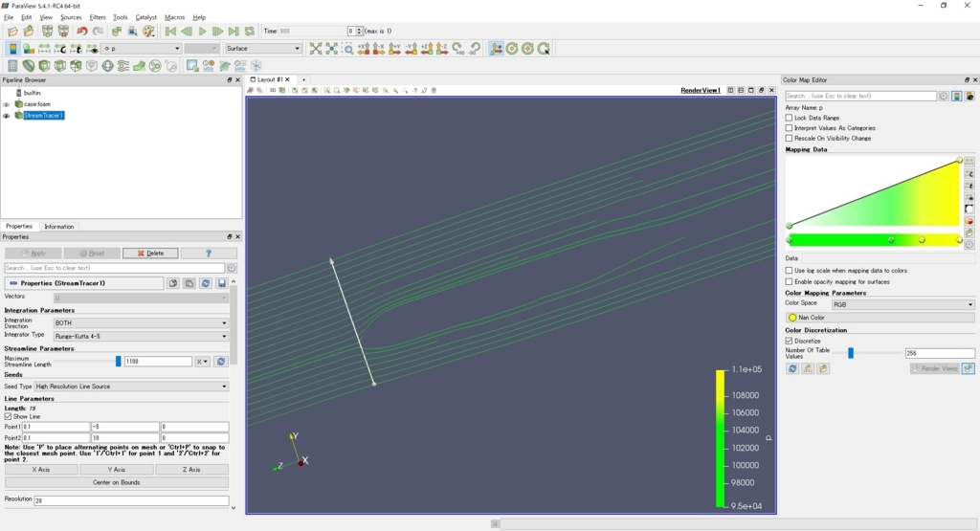The image size is (980, 531).
Task: Check Rescale On Visibility Change
Action: (x=789, y=138)
